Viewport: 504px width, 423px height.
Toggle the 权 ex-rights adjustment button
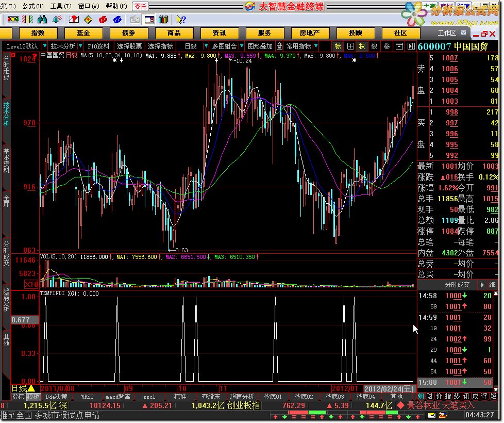click(x=362, y=46)
